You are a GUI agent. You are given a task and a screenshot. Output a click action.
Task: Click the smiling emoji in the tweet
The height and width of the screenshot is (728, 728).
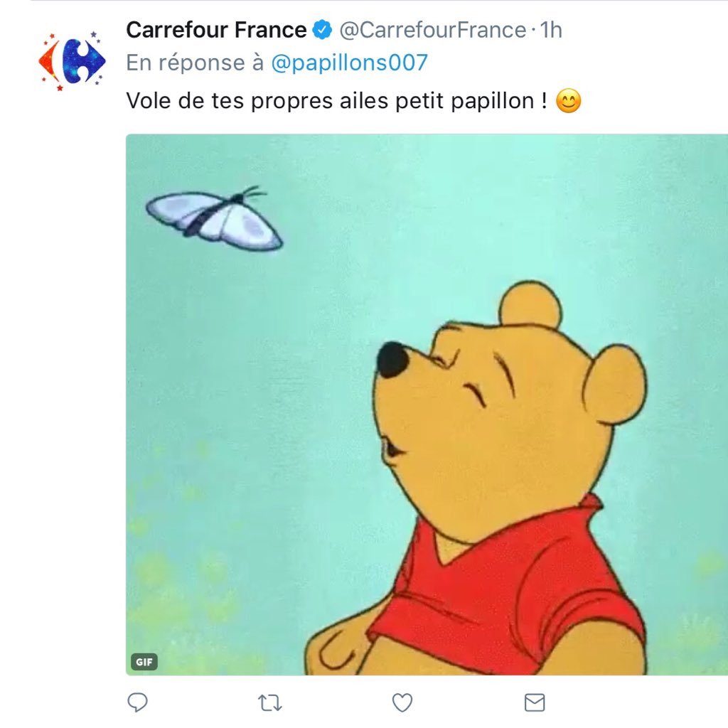[x=568, y=101]
